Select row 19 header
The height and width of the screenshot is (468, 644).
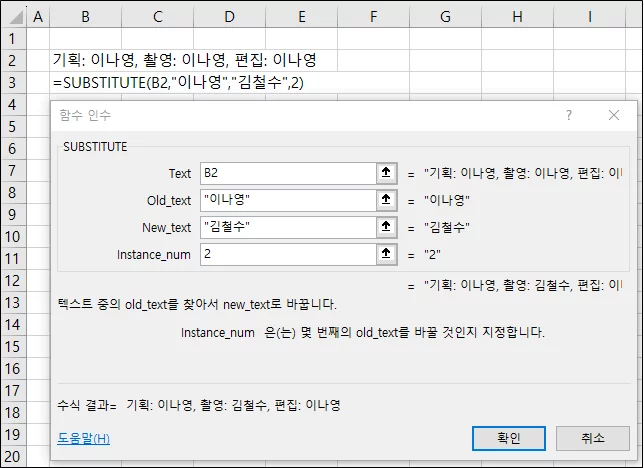[14, 435]
